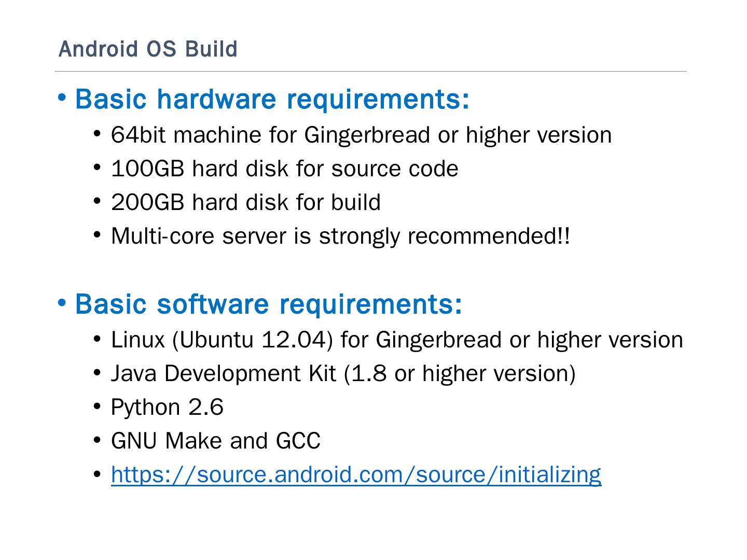Viewport: 747px width, 560px height.
Task: Click the 'Multi-core server is strongly recommended' line
Action: click(x=340, y=236)
